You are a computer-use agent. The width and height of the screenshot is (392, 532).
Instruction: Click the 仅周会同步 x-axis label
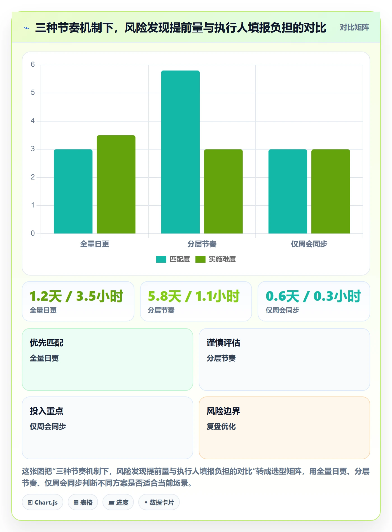(x=309, y=244)
